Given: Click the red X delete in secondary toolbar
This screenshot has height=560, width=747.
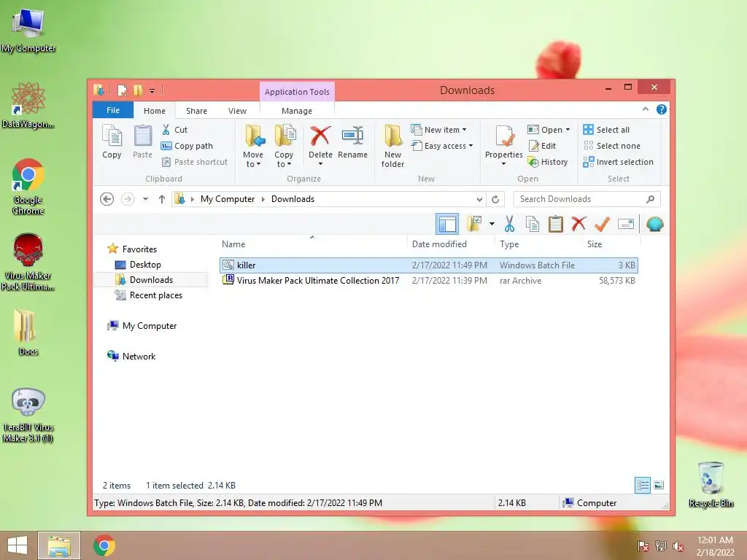Looking at the screenshot, I should (578, 224).
